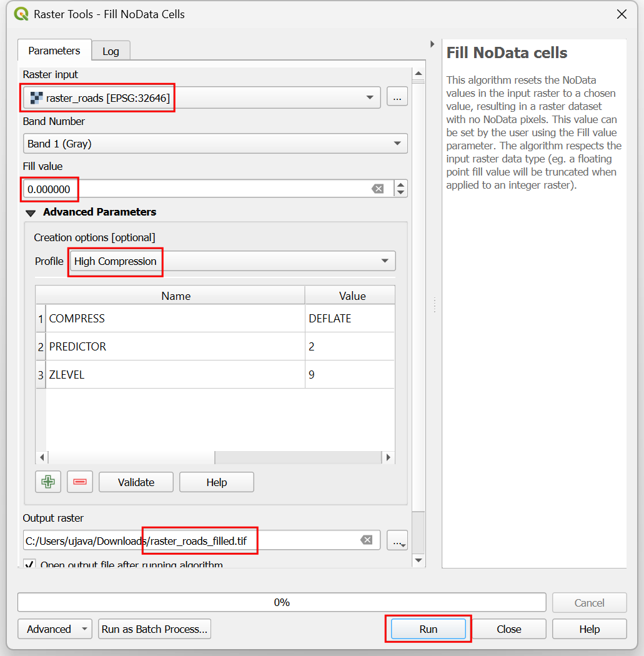This screenshot has height=656, width=644.
Task: Open the Advanced menu button
Action: (x=54, y=629)
